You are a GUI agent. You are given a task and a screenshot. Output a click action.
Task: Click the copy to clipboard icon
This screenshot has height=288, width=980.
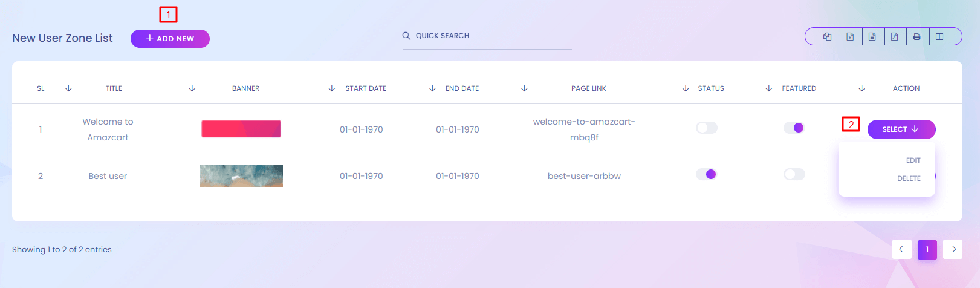tap(827, 37)
